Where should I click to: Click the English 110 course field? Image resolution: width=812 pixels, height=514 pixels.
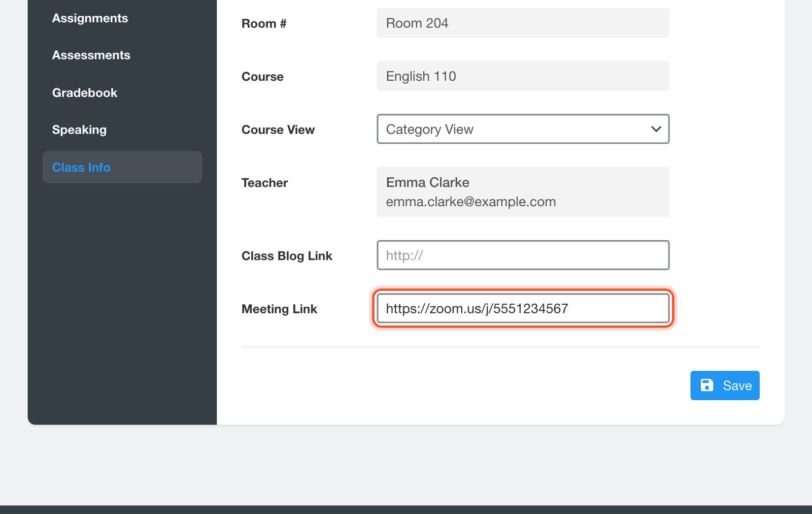point(523,76)
